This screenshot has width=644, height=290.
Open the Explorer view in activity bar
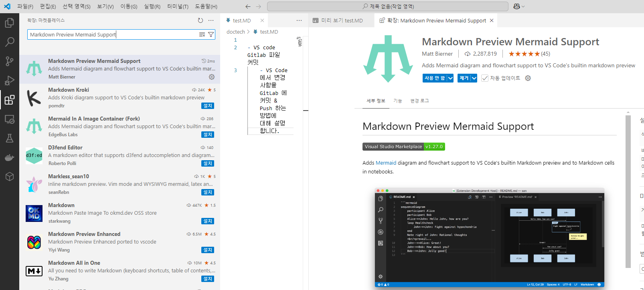[x=9, y=23]
